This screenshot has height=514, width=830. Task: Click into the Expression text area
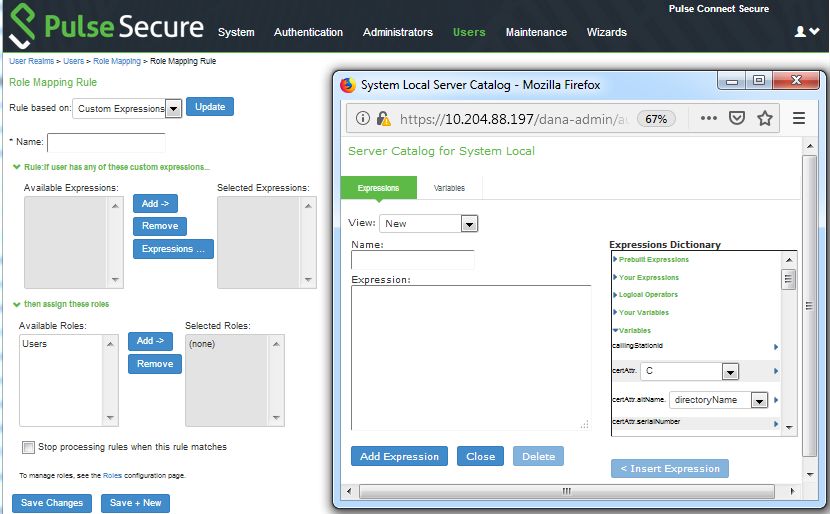pos(471,358)
